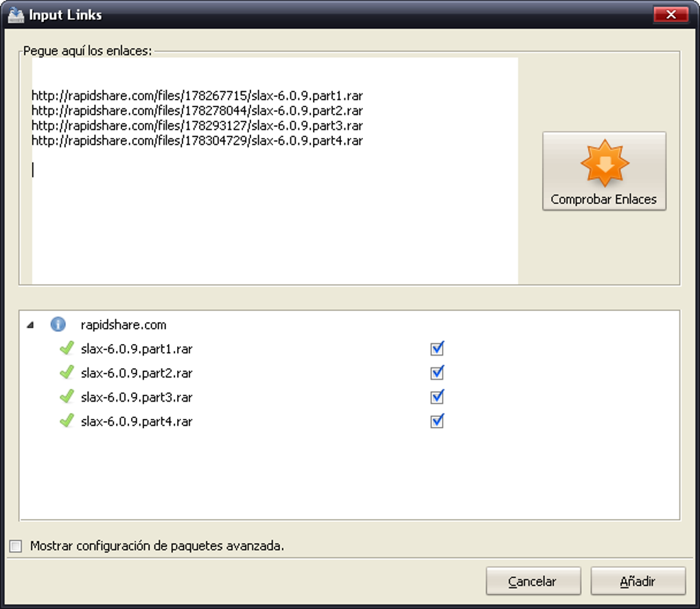Image resolution: width=700 pixels, height=609 pixels.
Task: Collapse the rapidshare.com tree node
Action: tap(30, 325)
